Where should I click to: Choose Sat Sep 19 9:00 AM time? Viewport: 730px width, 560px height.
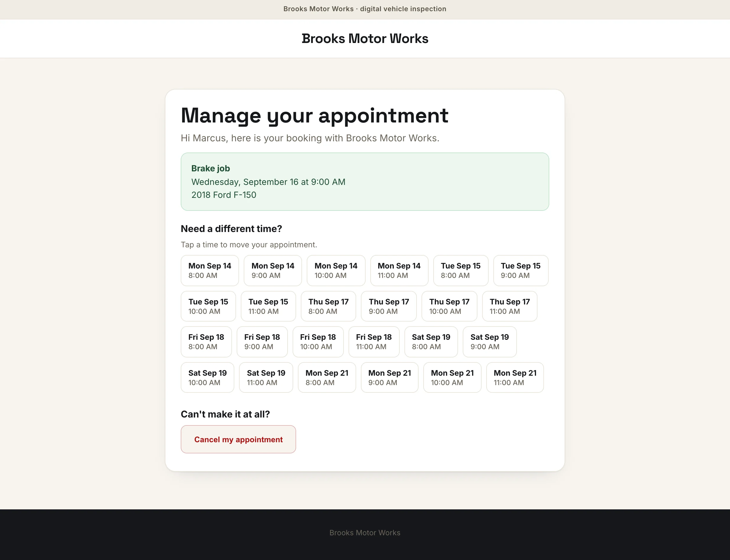[x=490, y=342]
